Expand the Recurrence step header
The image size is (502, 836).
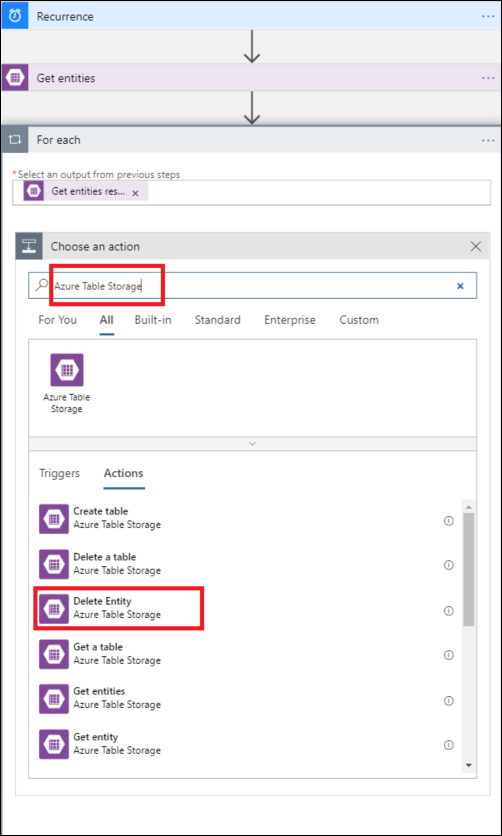[251, 16]
